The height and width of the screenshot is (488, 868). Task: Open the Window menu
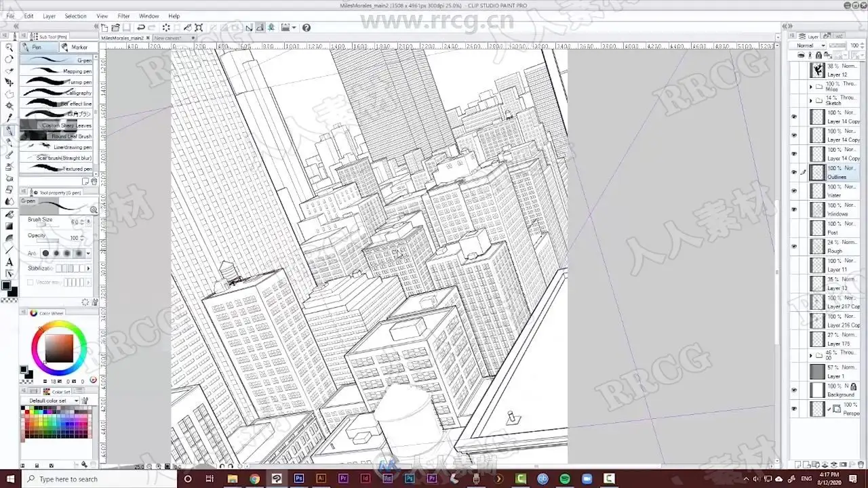149,16
